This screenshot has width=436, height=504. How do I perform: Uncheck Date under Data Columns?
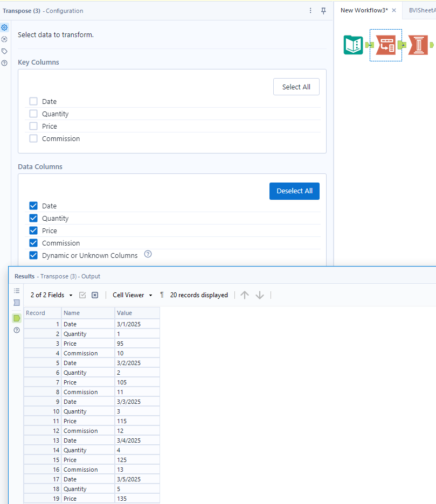[x=33, y=206]
